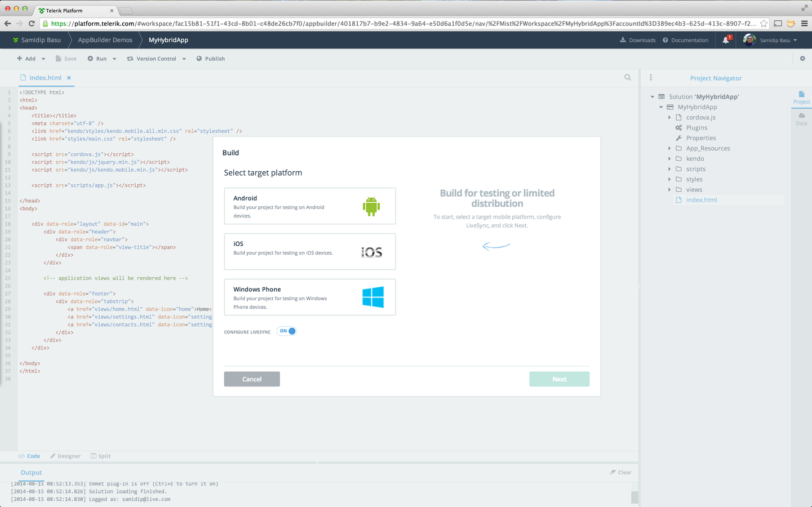
Task: Select the iOS platform card
Action: point(310,252)
